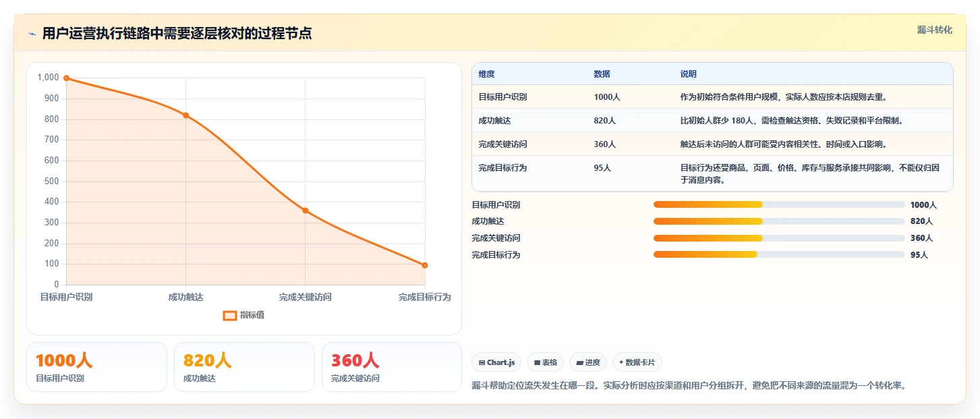This screenshot has width=980, height=419.
Task: Click the chart data point for 完成关键访问
Action: click(x=306, y=211)
